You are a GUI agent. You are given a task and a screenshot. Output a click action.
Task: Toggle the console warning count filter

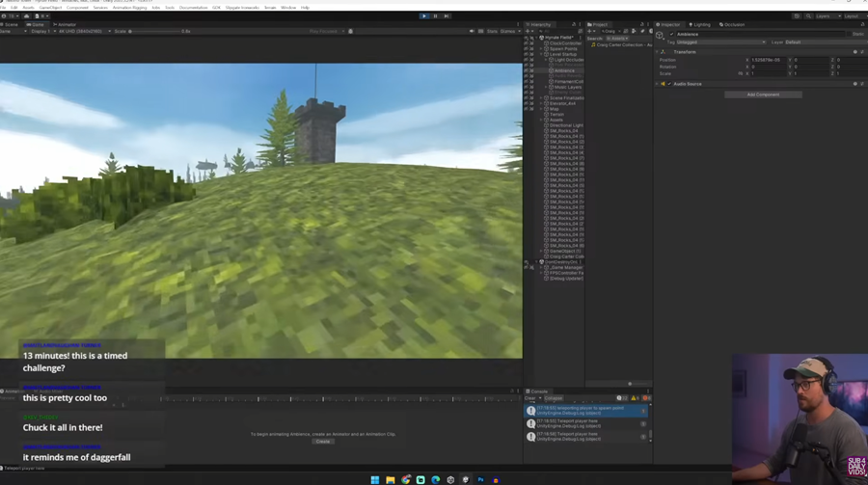click(x=634, y=398)
